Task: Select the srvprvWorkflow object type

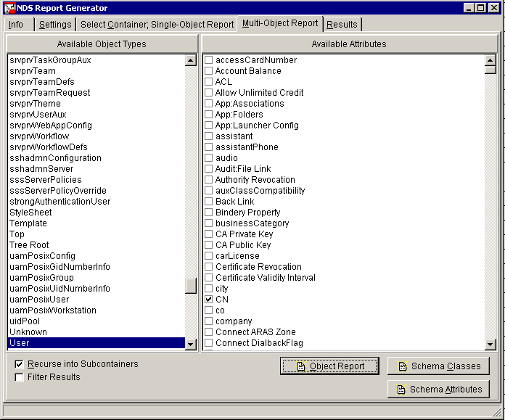Action: click(x=97, y=136)
